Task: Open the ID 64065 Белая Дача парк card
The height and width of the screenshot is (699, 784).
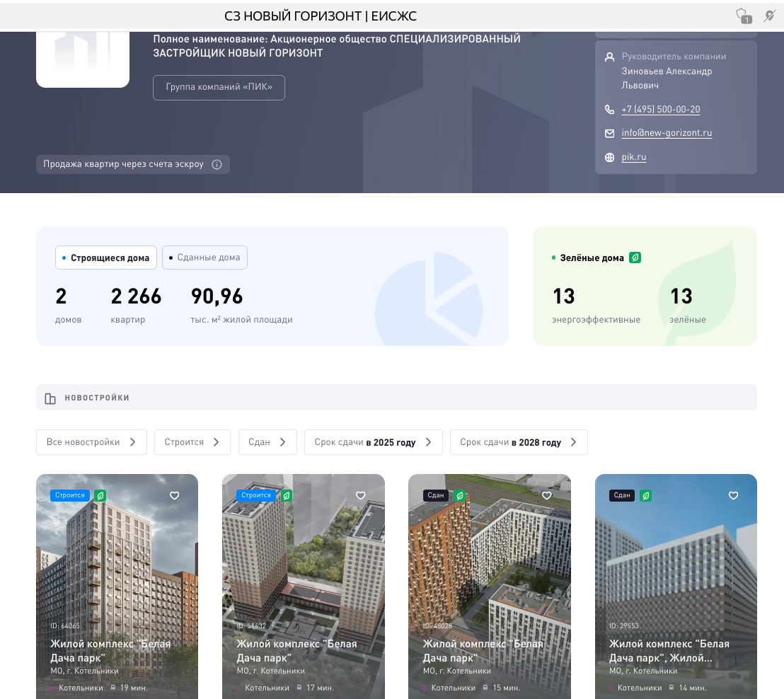Action: pyautogui.click(x=117, y=586)
